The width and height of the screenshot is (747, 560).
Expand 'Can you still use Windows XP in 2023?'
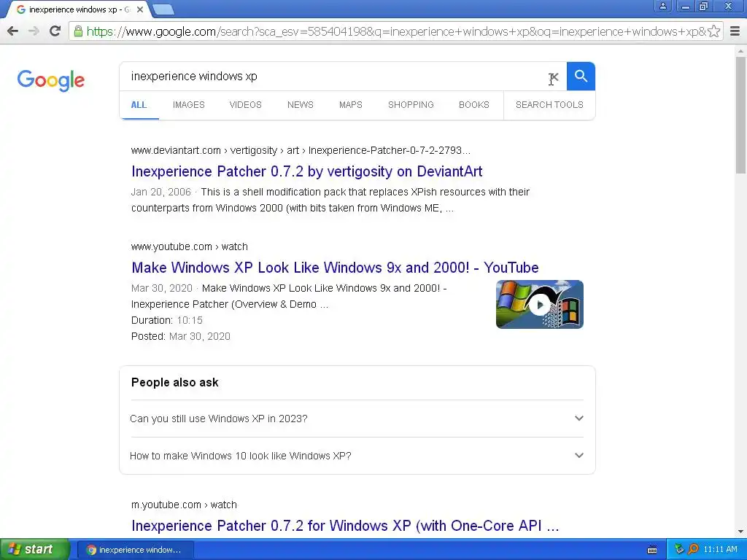pyautogui.click(x=357, y=419)
